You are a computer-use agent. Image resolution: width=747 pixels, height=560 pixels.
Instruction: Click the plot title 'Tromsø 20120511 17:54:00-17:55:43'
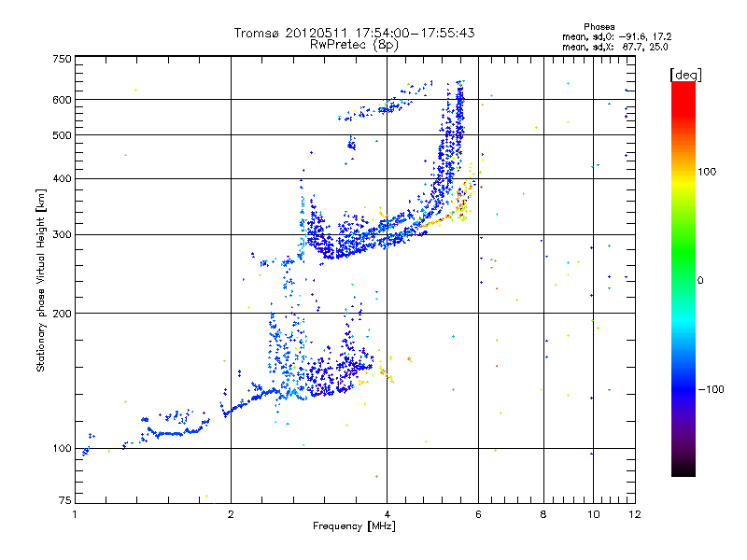[x=354, y=33]
